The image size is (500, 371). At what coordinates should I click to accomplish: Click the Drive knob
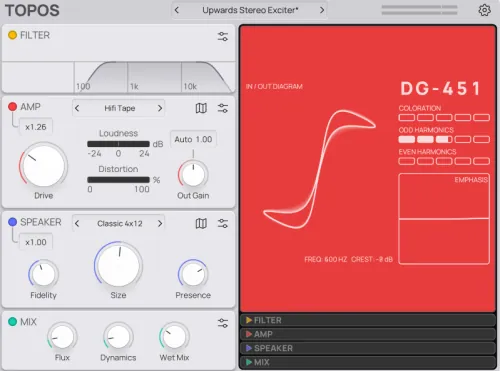tap(43, 166)
